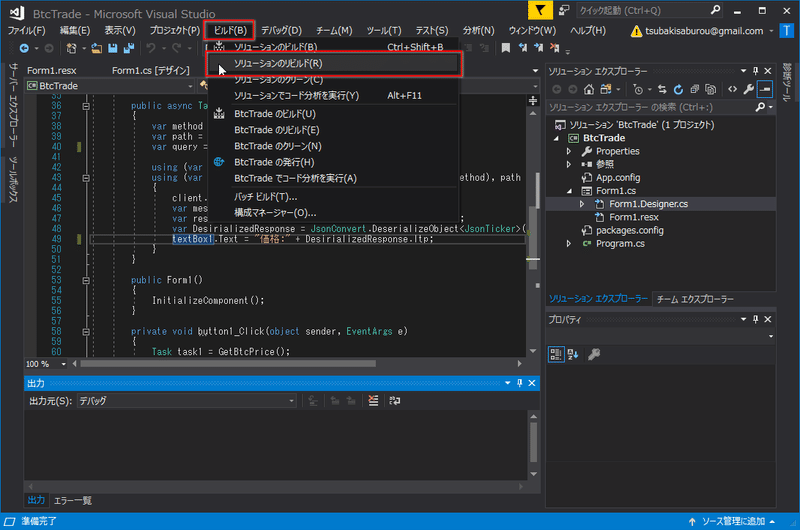Expand the Properties node in Solution Explorer
The height and width of the screenshot is (530, 800).
[569, 152]
